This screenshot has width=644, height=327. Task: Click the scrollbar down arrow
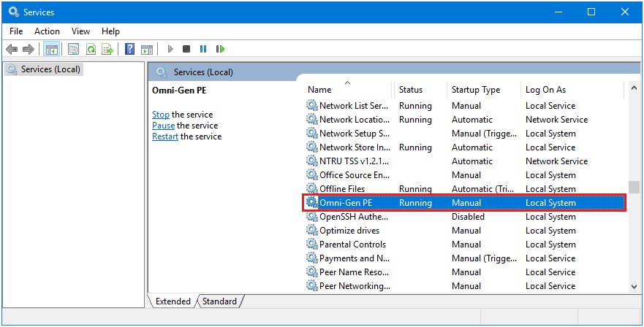[633, 286]
